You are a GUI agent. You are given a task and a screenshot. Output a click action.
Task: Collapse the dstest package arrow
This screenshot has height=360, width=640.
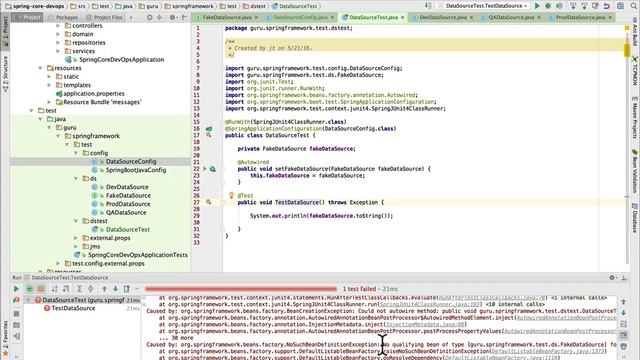coord(76,221)
